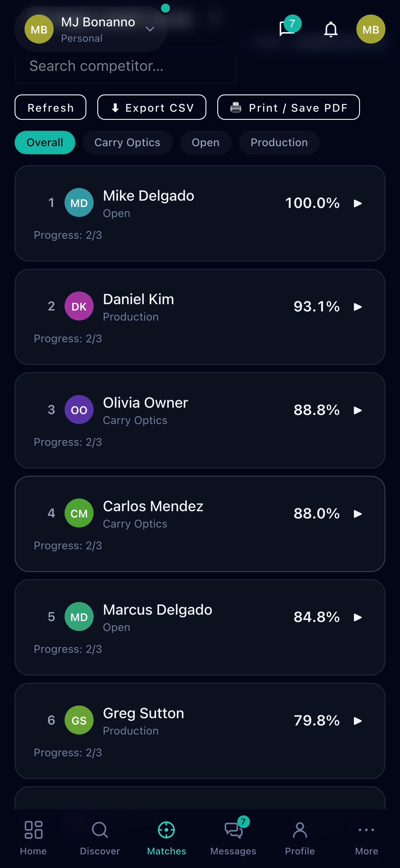Viewport: 400px width, 868px height.
Task: Select the Overall filter chip
Action: click(45, 143)
